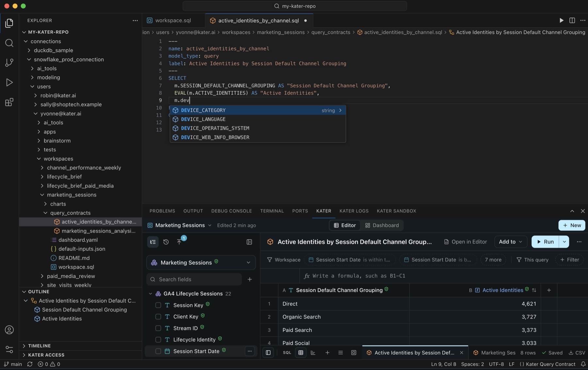The width and height of the screenshot is (588, 370).
Task: Open the history icon in Kater sidebar
Action: pyautogui.click(x=166, y=242)
